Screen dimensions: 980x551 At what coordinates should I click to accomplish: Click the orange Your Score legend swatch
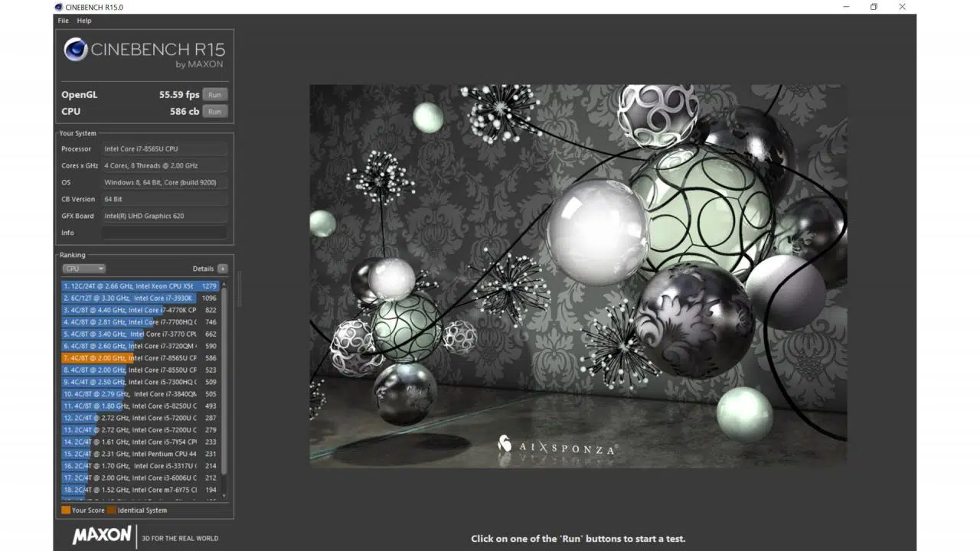click(66, 510)
